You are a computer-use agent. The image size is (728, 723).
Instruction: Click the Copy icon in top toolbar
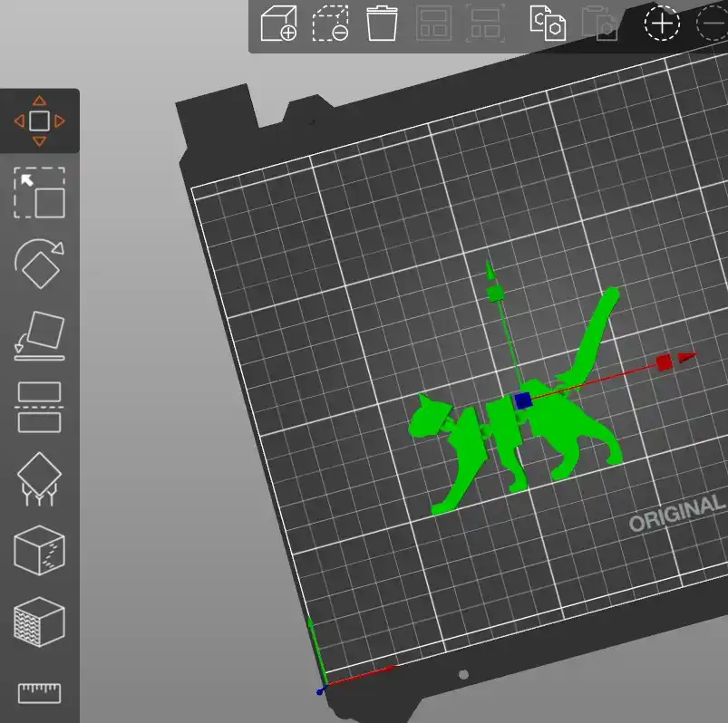coord(548,24)
